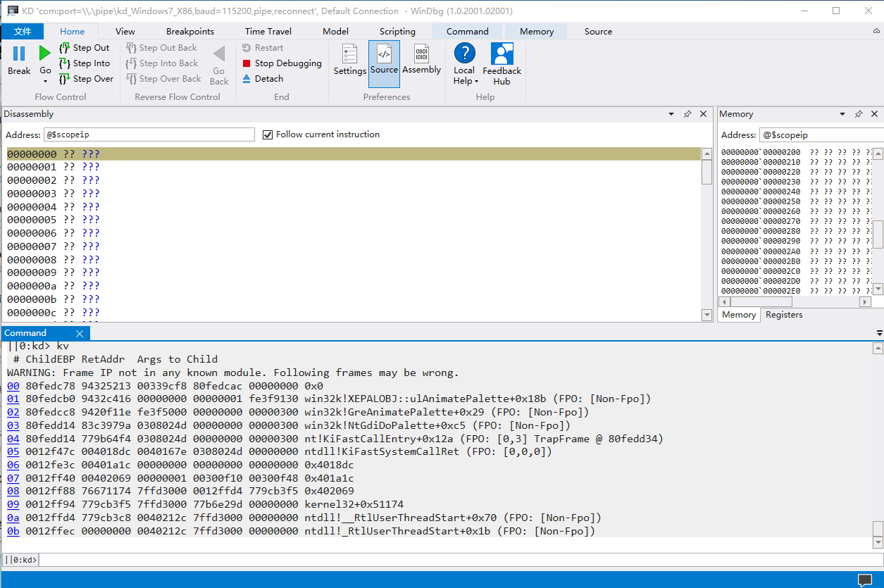Viewport: 884px width, 588px height.
Task: Switch to the Command ribbon tab
Action: click(x=467, y=32)
